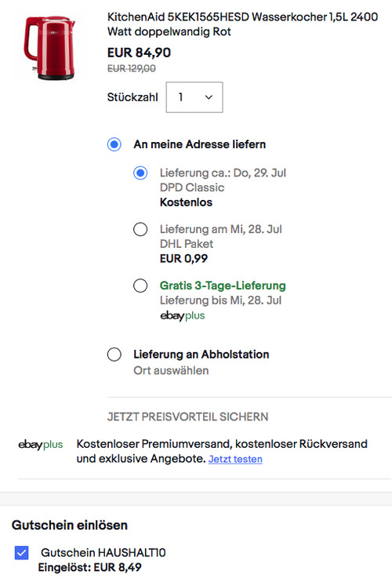Click the EUR 84,90 current price
The height and width of the screenshot is (586, 392).
tap(140, 53)
